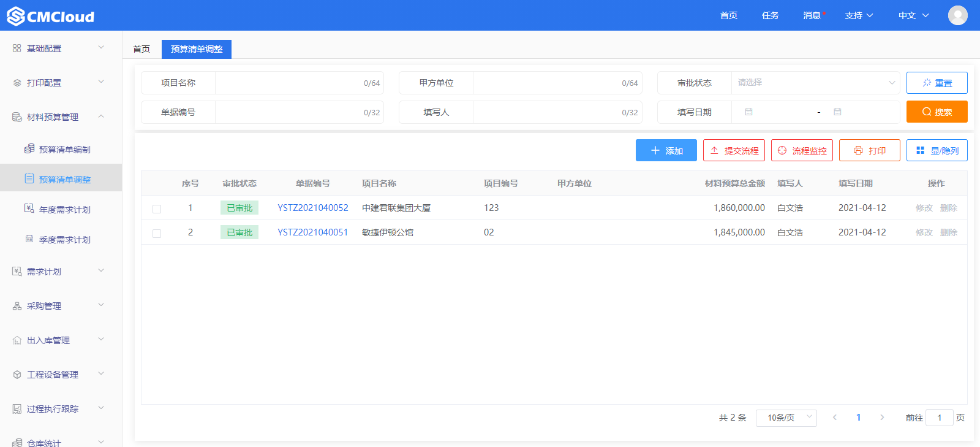Open document link YSTZ2021040052
Viewport: 980px width, 447px height.
click(x=312, y=208)
